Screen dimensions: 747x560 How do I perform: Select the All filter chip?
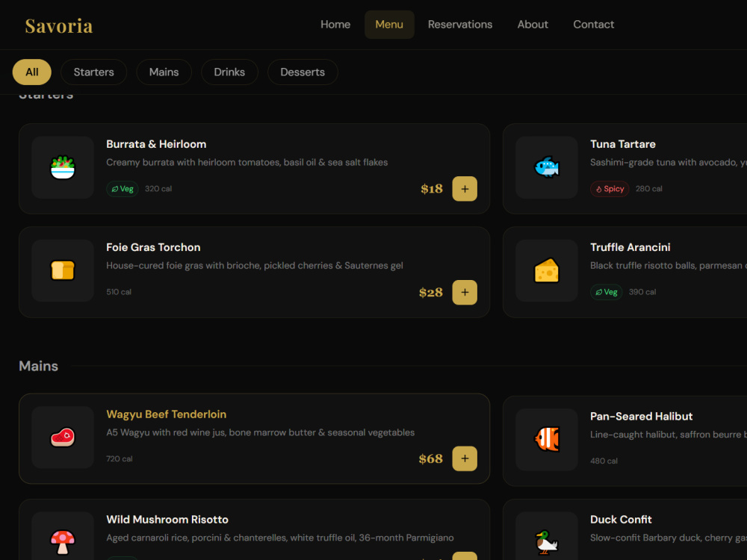(32, 72)
